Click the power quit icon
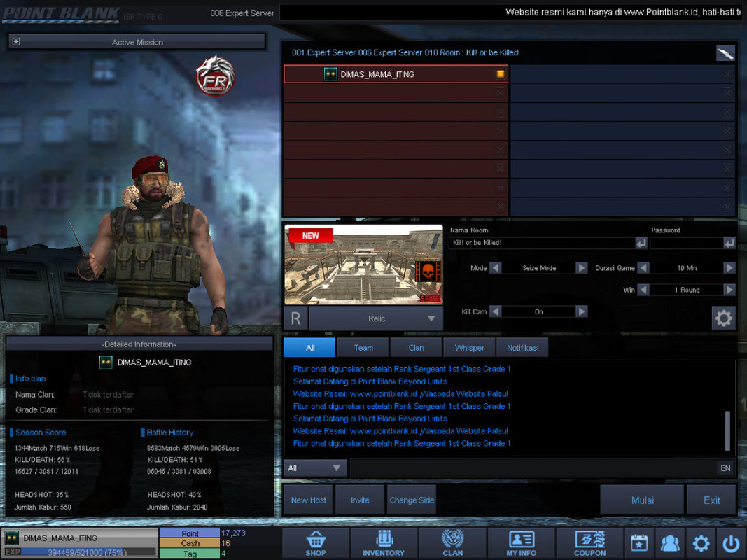The height and width of the screenshot is (560, 747). tap(731, 543)
